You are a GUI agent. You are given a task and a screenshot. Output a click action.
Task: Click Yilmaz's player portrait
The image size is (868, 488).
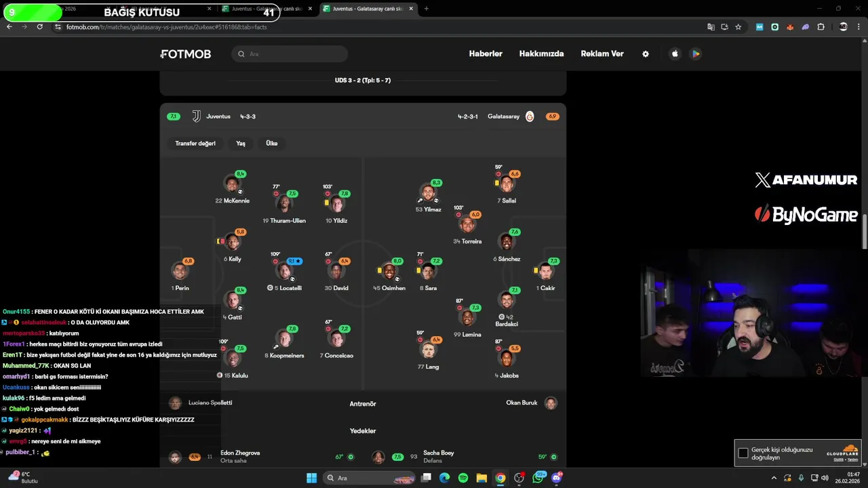429,193
